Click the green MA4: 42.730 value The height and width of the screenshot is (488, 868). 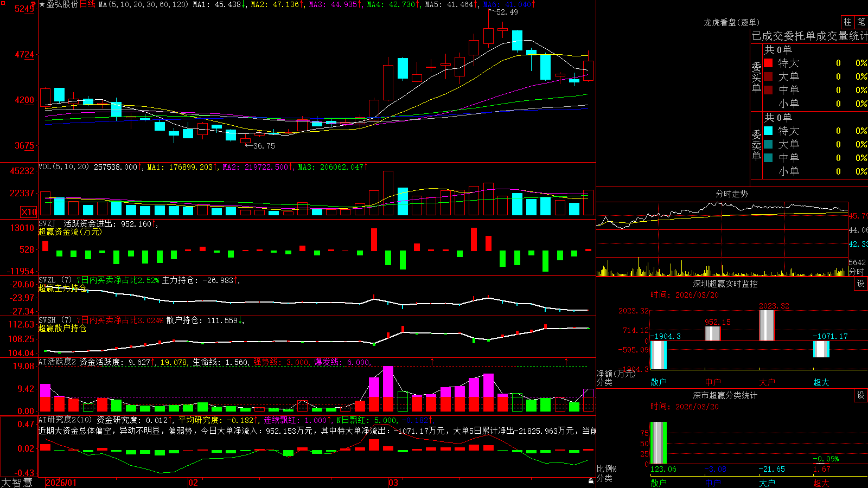click(392, 4)
